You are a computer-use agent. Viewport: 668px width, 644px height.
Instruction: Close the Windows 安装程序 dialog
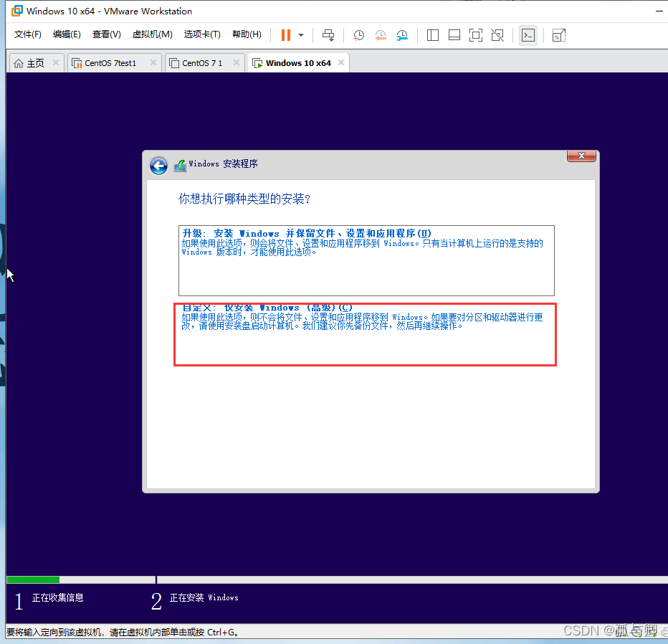(x=581, y=156)
